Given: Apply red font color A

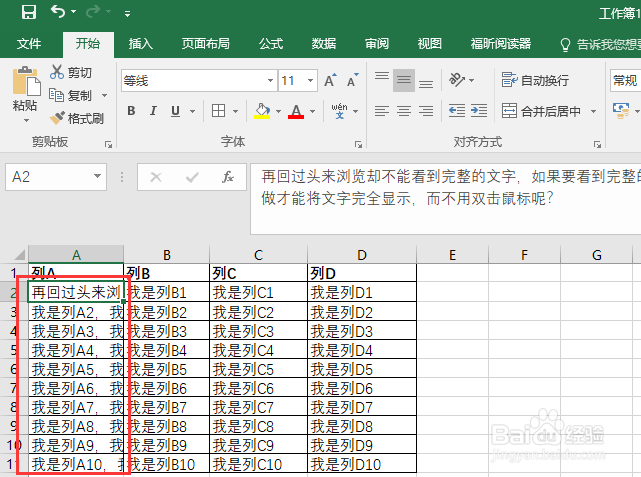Looking at the screenshot, I should (x=296, y=111).
